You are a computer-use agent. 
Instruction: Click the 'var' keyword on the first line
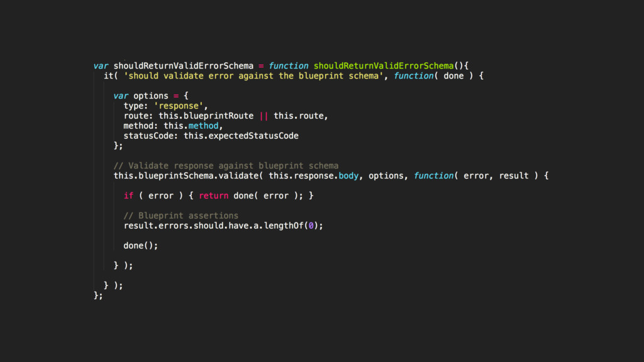101,66
